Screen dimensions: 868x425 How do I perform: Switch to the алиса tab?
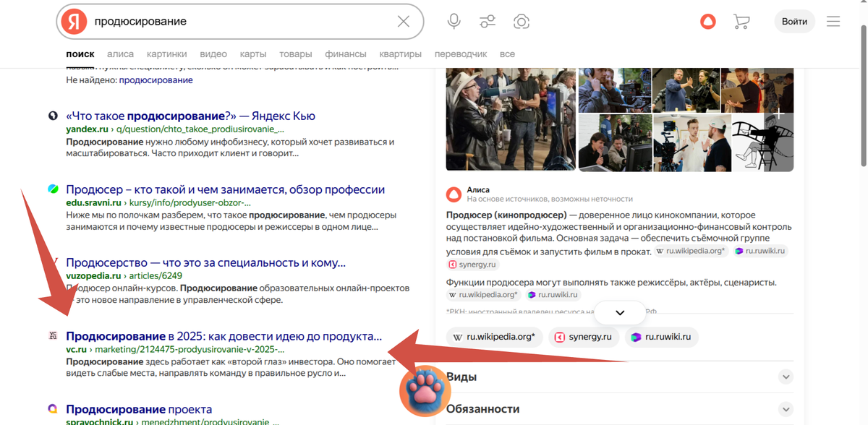tap(120, 54)
